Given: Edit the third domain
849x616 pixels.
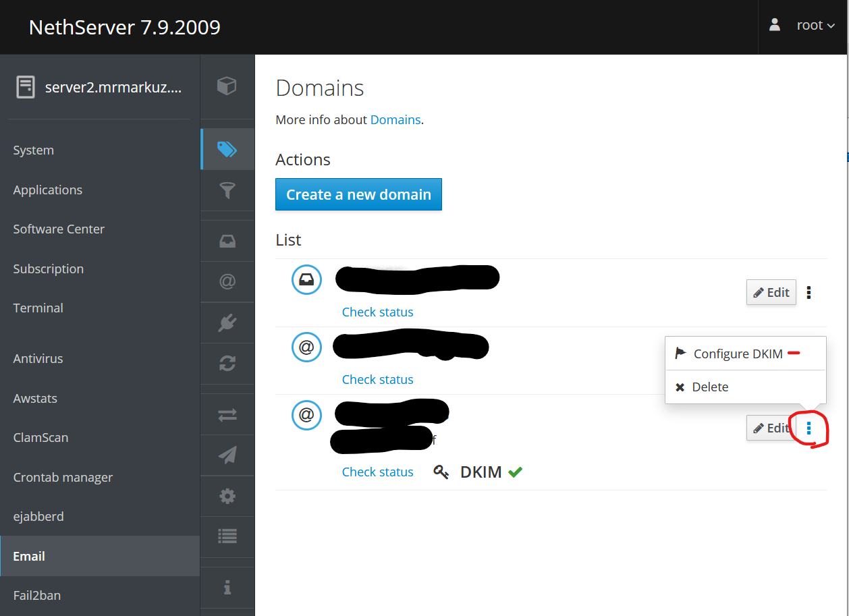Looking at the screenshot, I should point(771,428).
